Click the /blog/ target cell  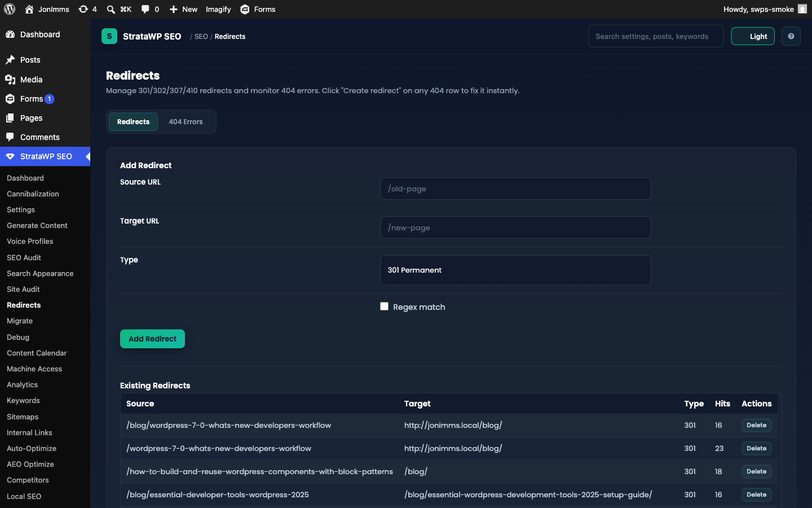point(416,471)
